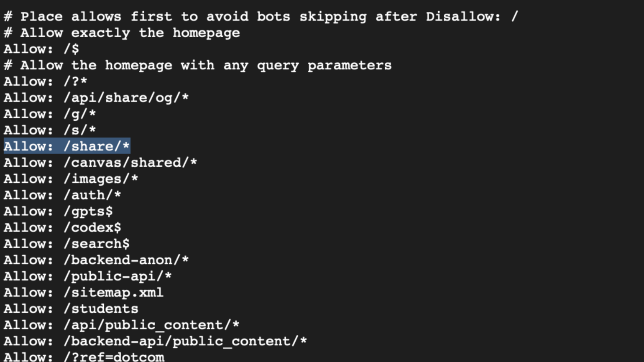644x362 pixels.
Task: Click the Allow: /s/* rule
Action: [x=50, y=130]
